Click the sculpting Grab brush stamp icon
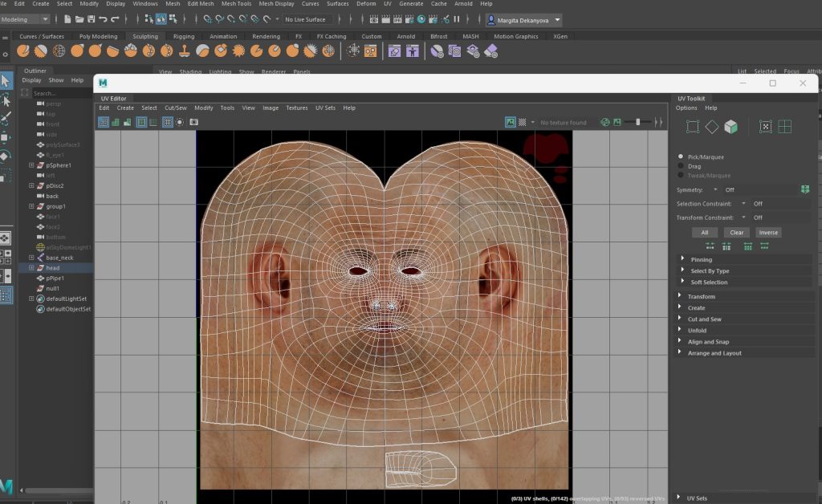The height and width of the screenshot is (504, 822). 184,51
